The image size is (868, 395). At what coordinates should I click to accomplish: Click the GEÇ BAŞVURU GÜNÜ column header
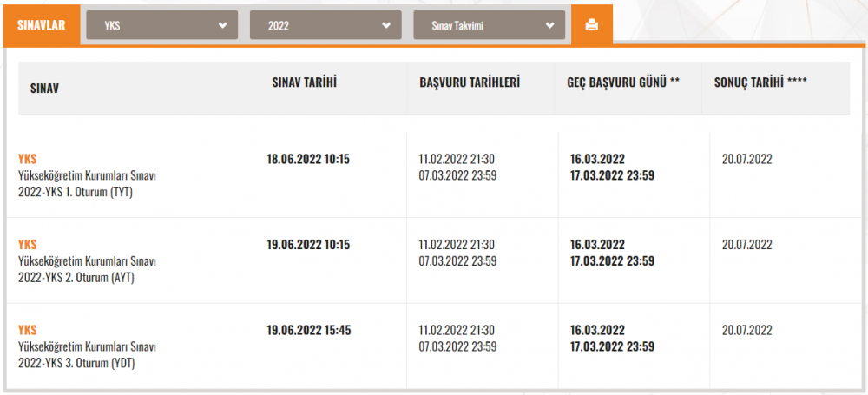click(622, 82)
